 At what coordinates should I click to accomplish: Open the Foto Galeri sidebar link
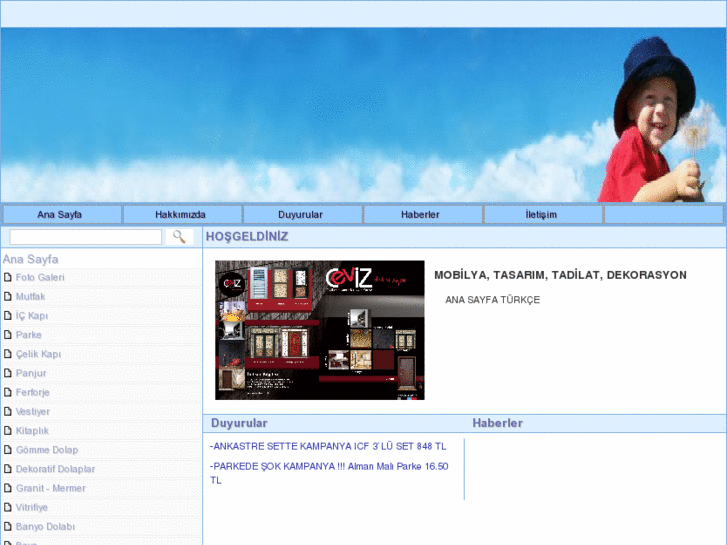coord(40,277)
